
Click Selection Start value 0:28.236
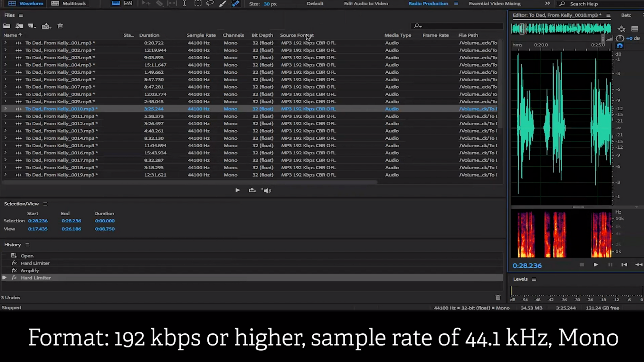pyautogui.click(x=38, y=221)
